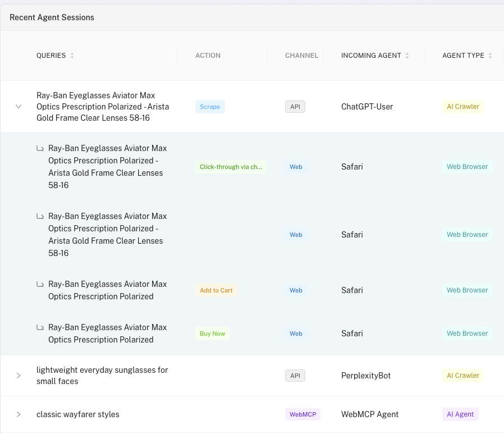
Task: Click Safari in the Click-through row
Action: point(352,167)
